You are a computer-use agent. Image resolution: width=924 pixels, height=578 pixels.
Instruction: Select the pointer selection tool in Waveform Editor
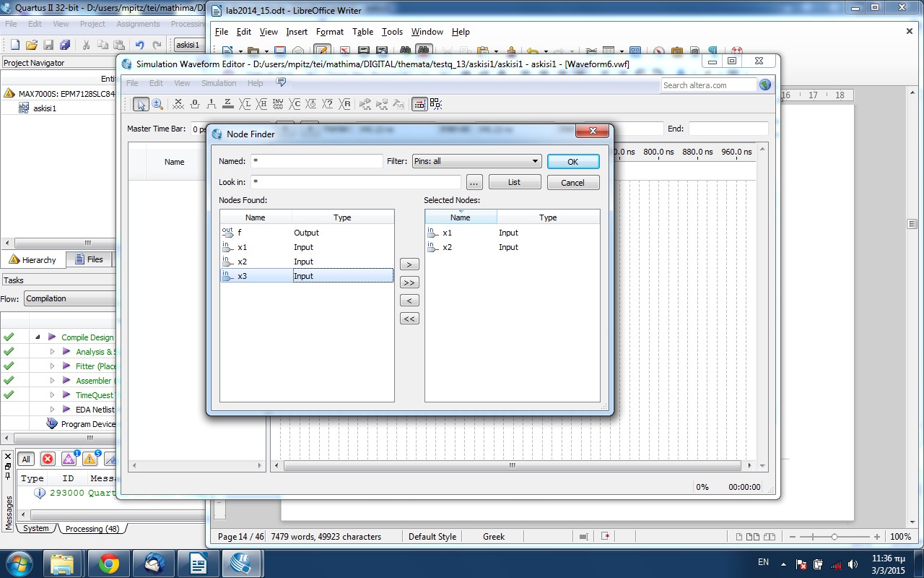click(141, 104)
